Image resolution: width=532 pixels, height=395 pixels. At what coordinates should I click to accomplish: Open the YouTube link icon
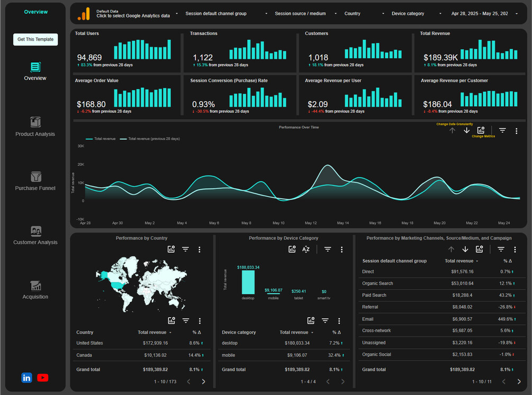42,378
